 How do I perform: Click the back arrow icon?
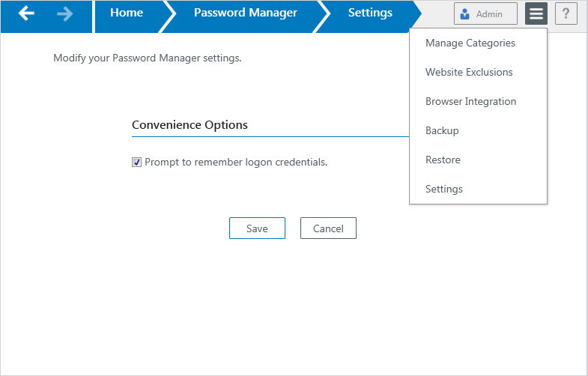point(27,13)
